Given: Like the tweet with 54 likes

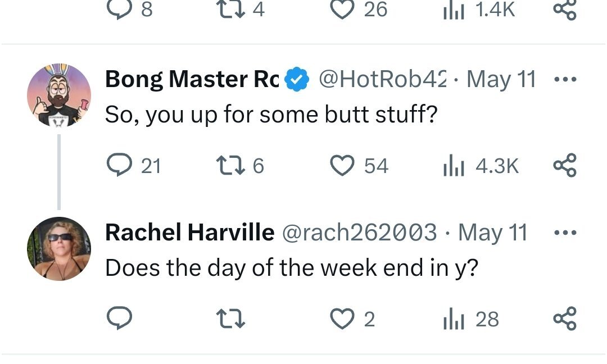Looking at the screenshot, I should pyautogui.click(x=340, y=166).
